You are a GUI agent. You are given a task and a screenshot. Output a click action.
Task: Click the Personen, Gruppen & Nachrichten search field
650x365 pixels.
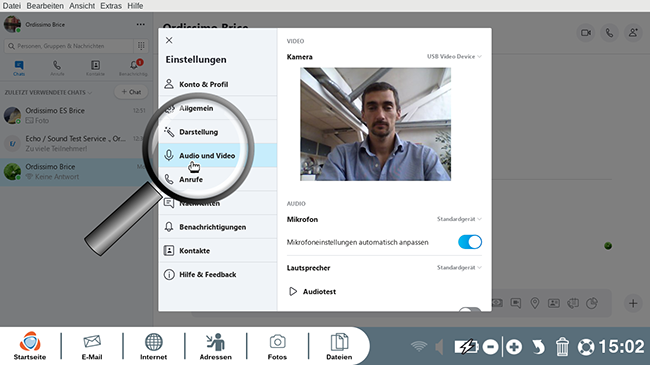click(x=69, y=46)
